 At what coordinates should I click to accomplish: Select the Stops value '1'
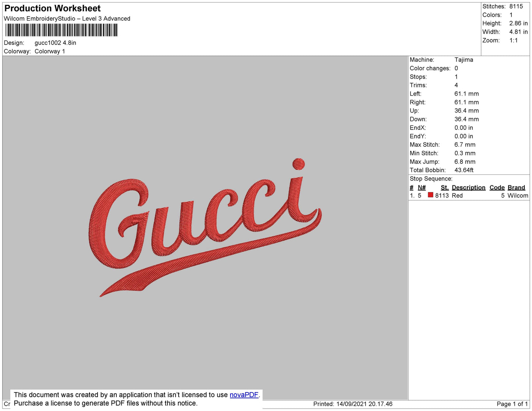456,77
